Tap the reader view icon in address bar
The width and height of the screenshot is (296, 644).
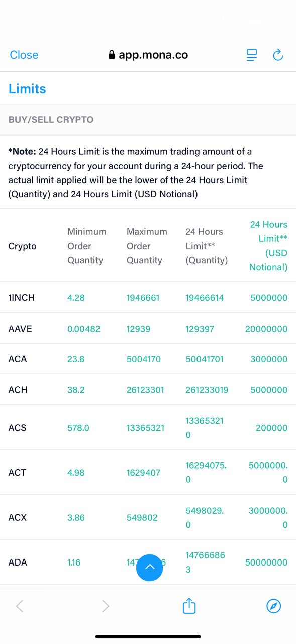252,55
